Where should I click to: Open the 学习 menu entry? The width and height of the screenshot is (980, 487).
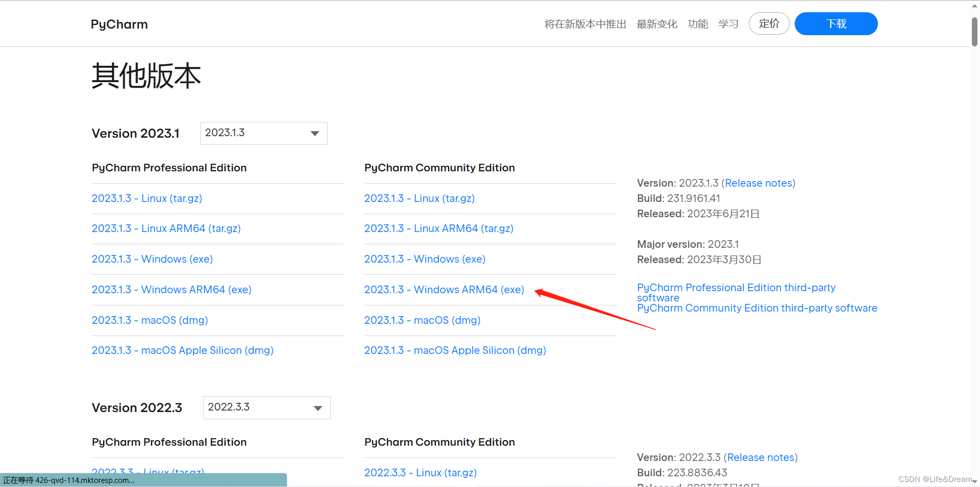[x=728, y=24]
